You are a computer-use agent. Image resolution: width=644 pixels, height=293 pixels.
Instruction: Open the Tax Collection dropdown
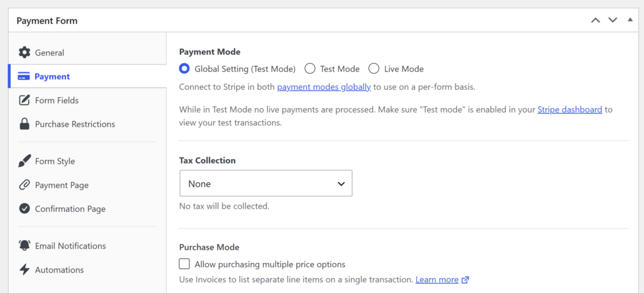click(x=266, y=183)
